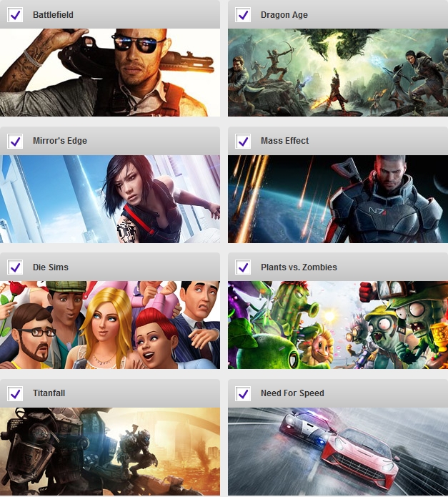448x497 pixels.
Task: Click the Plants vs. Zombies artwork
Action: click(x=338, y=325)
